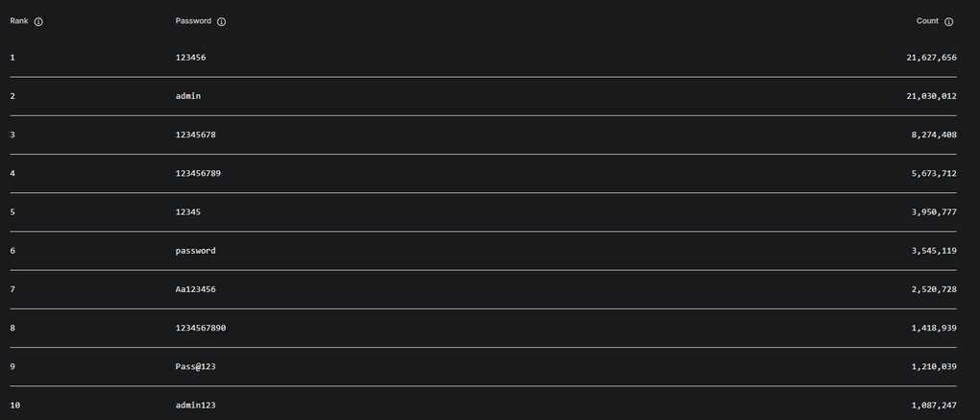Select the count value 5,673,712

[934, 173]
